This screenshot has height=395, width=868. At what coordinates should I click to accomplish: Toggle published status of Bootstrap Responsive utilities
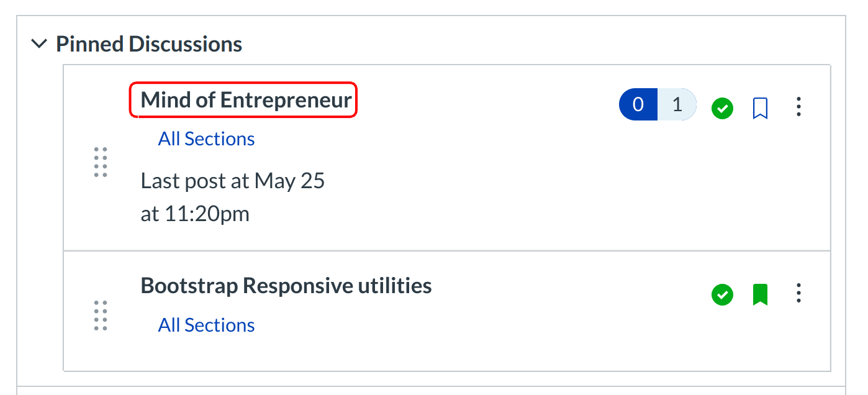coord(722,294)
